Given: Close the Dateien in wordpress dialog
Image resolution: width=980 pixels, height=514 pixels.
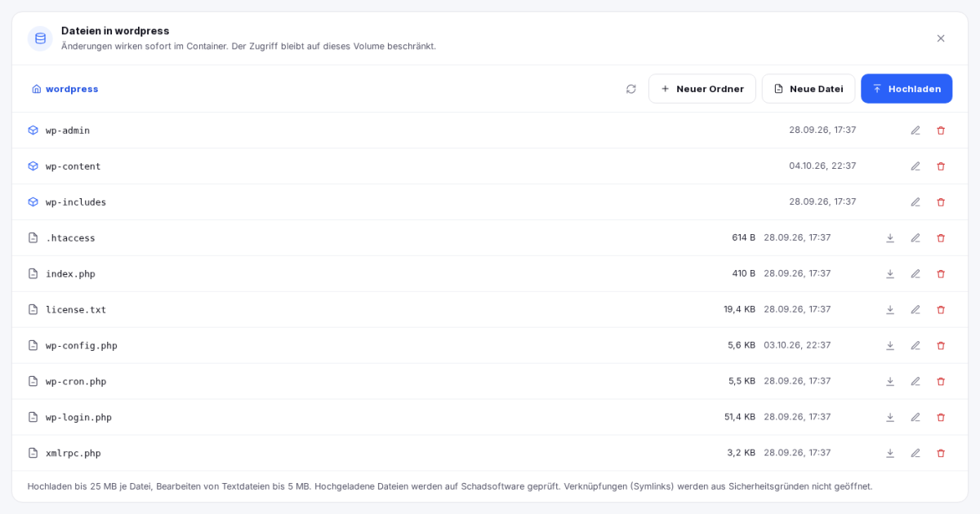Looking at the screenshot, I should pyautogui.click(x=941, y=38).
